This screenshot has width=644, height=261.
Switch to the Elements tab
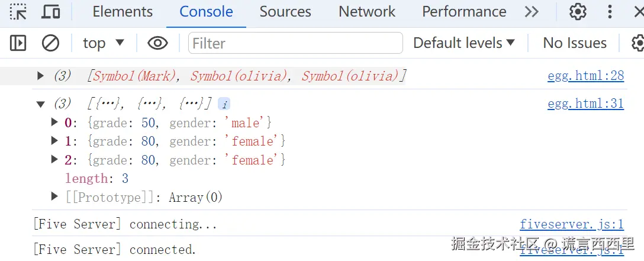click(123, 11)
